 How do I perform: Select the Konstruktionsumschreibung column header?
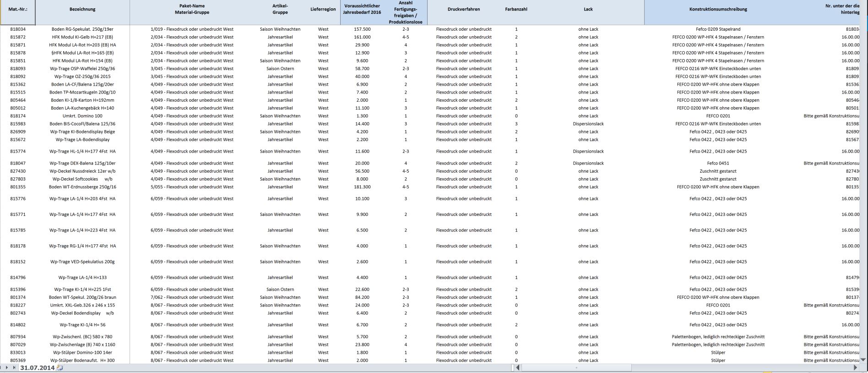click(x=718, y=12)
